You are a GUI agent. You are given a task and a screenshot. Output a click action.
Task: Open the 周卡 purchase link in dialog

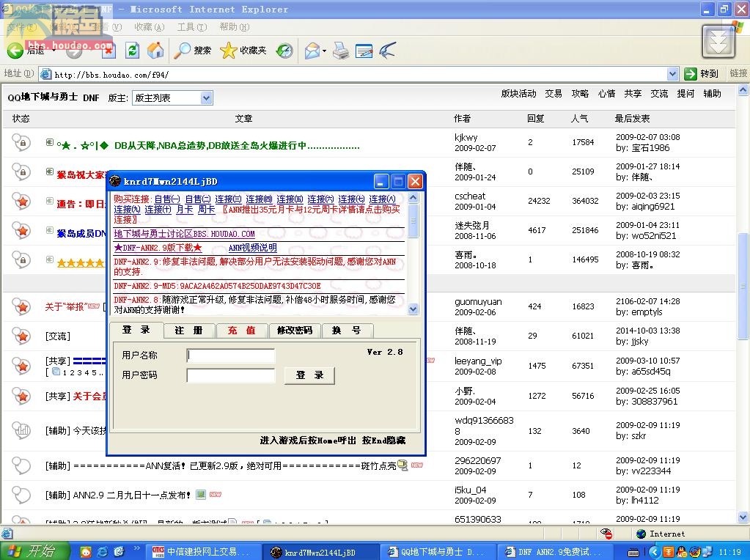click(x=206, y=210)
